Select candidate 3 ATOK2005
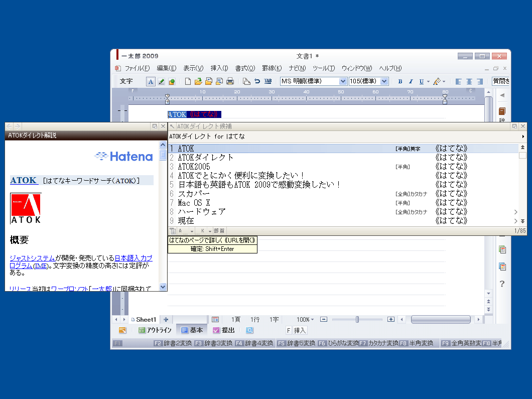This screenshot has height=399, width=532. pos(343,167)
